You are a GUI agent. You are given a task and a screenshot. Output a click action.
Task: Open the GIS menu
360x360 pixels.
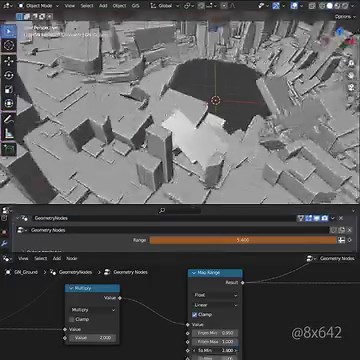(x=135, y=6)
